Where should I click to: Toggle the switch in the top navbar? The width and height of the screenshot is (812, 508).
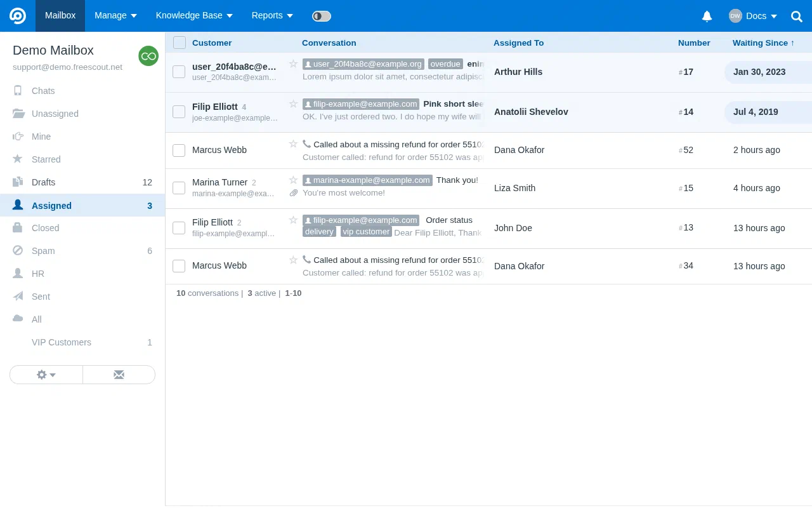click(322, 16)
